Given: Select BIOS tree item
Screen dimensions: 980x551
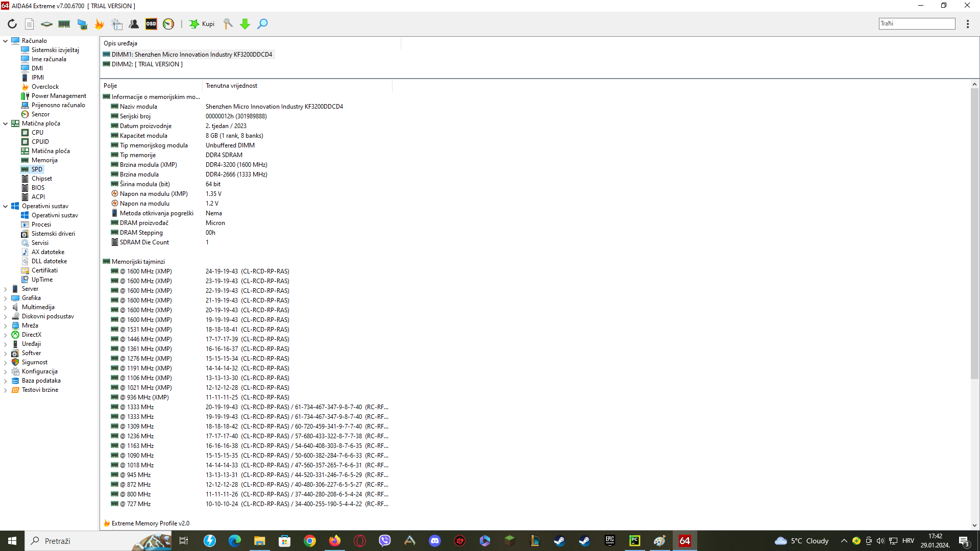Looking at the screenshot, I should (38, 188).
